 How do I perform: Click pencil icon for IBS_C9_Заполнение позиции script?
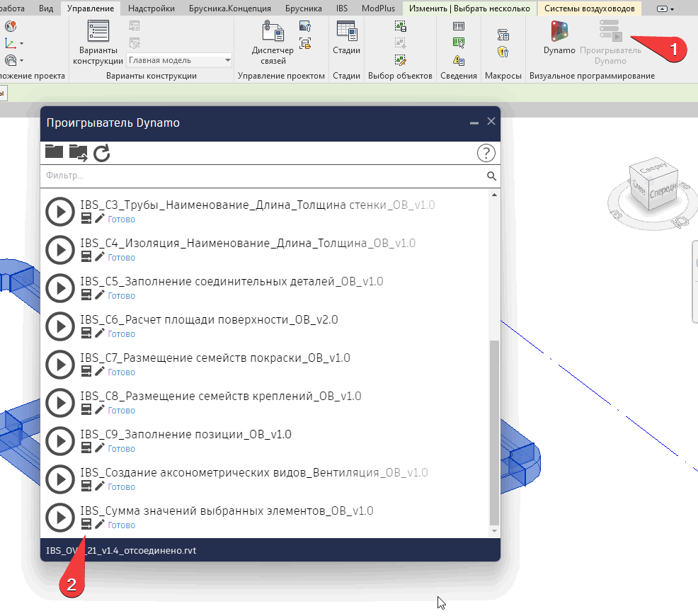pos(100,447)
